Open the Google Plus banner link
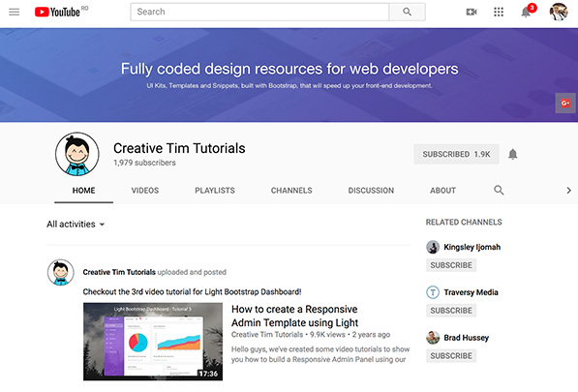Image resolution: width=578 pixels, height=392 pixels. [x=565, y=104]
